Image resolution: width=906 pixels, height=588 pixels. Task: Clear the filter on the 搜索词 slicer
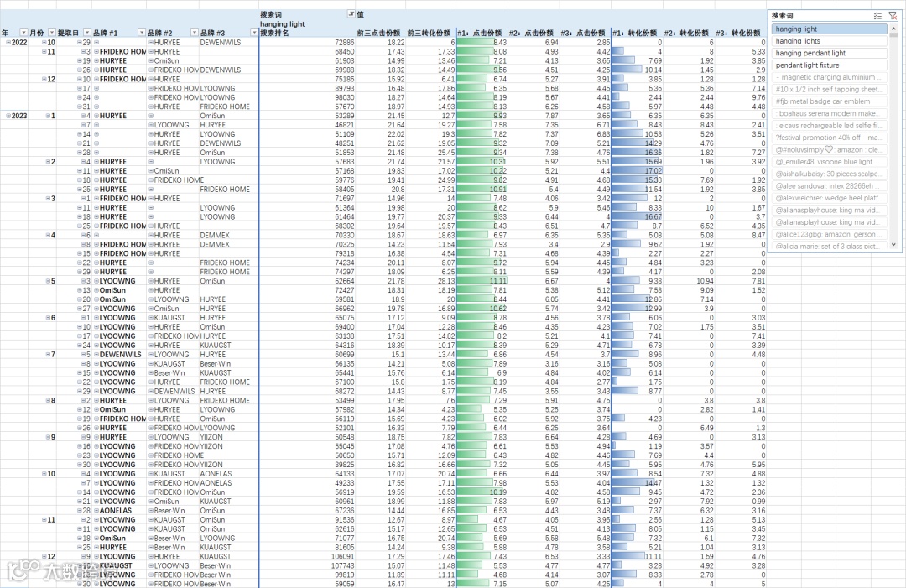[892, 16]
